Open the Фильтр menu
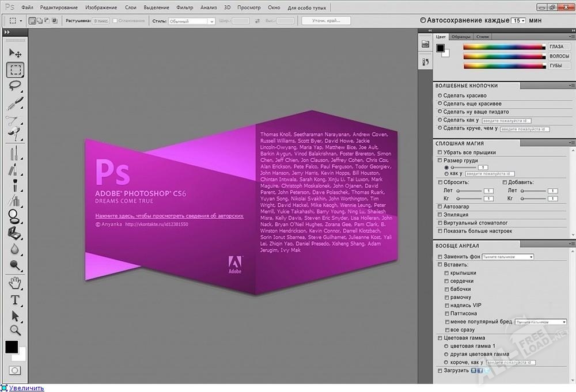 pos(185,7)
